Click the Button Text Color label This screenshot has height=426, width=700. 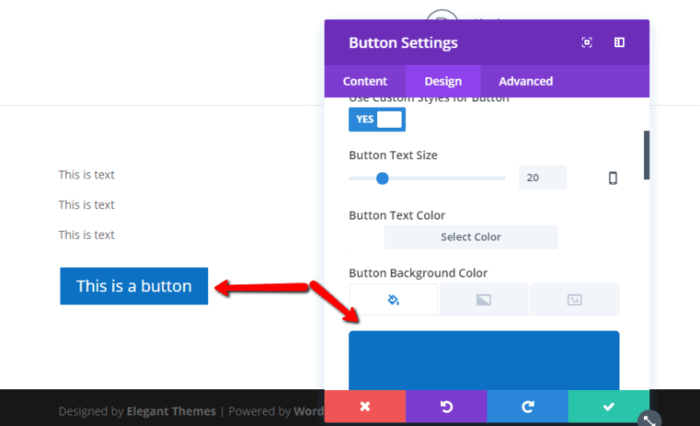(x=397, y=215)
